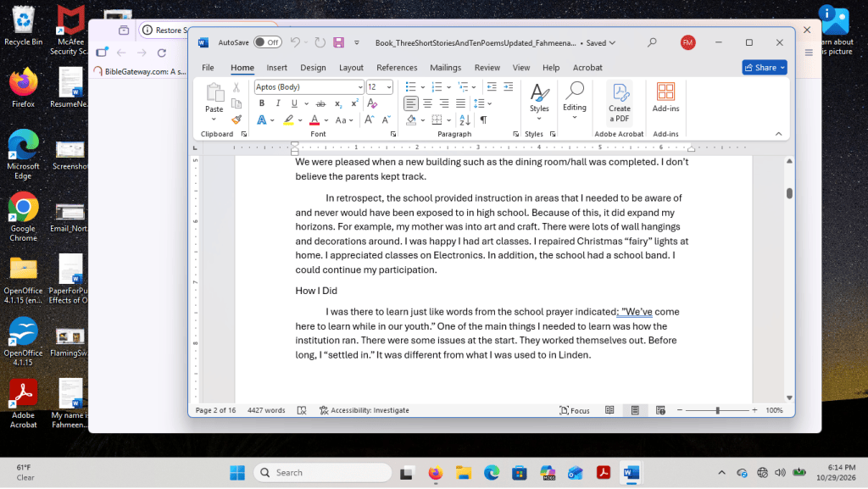
Task: Reload the page in the background browser window
Action: (162, 53)
